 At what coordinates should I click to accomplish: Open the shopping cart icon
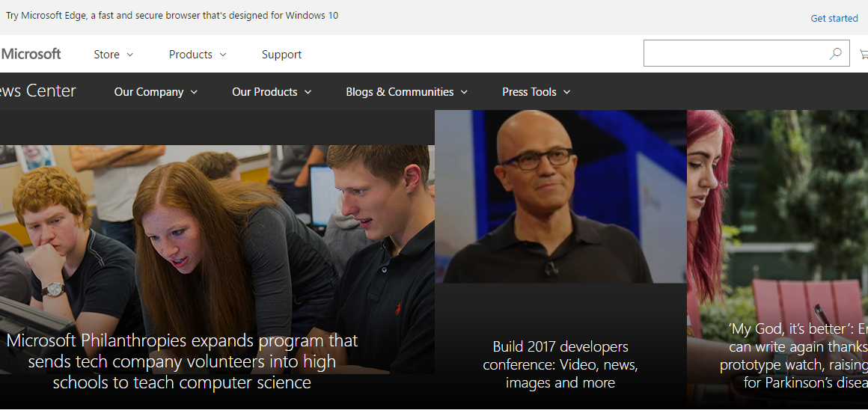point(864,54)
